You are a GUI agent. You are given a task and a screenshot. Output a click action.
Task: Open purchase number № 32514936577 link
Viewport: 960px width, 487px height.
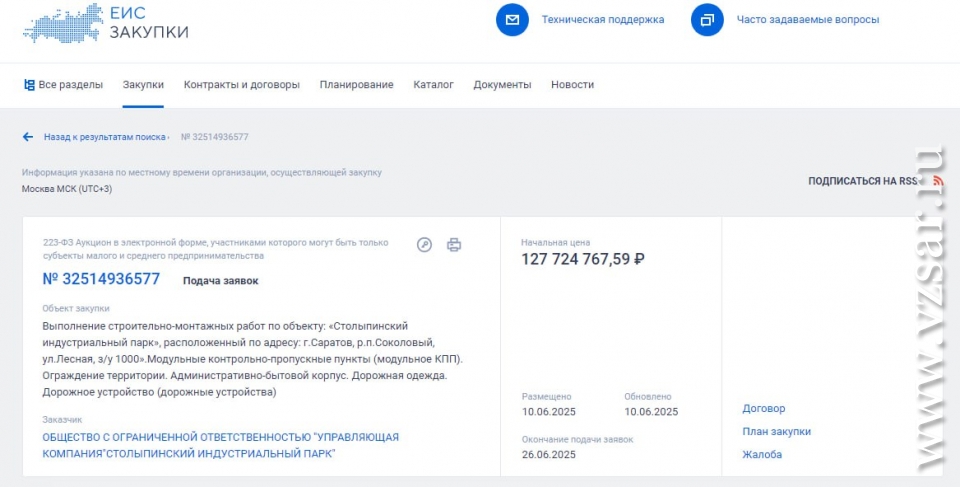(101, 279)
